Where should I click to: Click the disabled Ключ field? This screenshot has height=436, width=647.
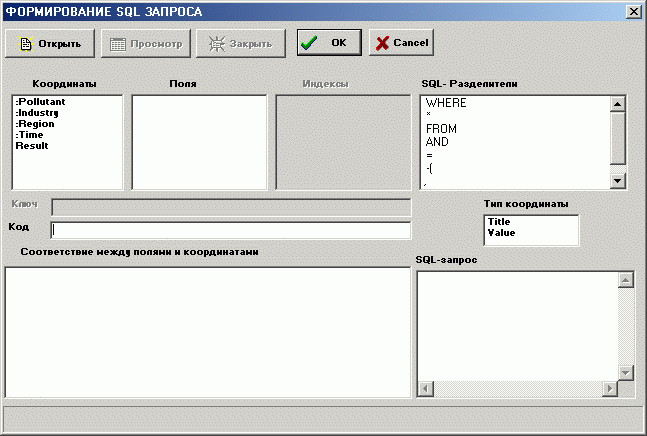[x=231, y=207]
